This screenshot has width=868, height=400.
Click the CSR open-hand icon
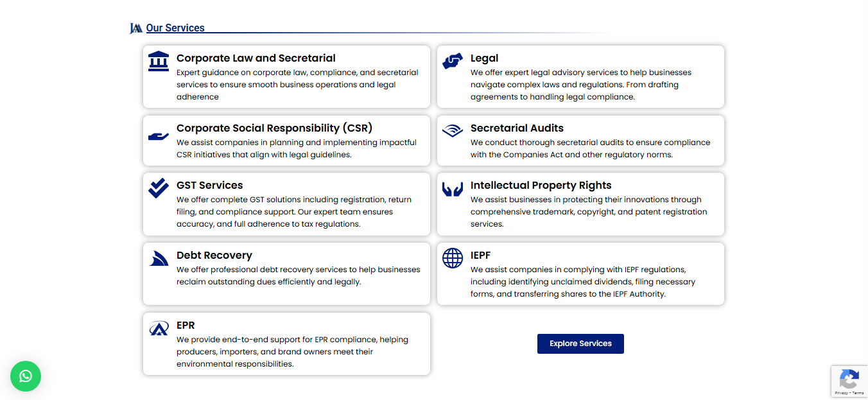pos(159,136)
